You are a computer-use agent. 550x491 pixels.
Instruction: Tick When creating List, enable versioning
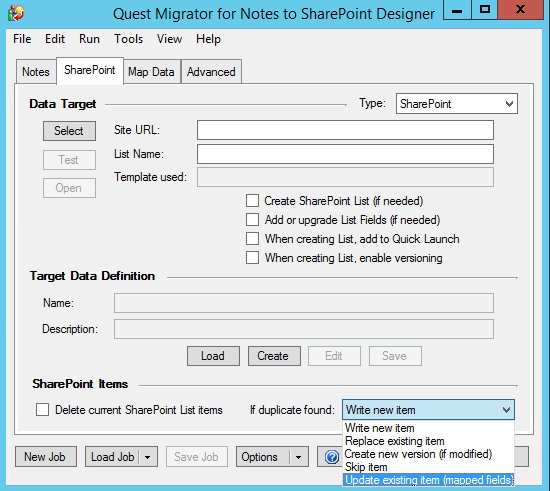coord(253,258)
